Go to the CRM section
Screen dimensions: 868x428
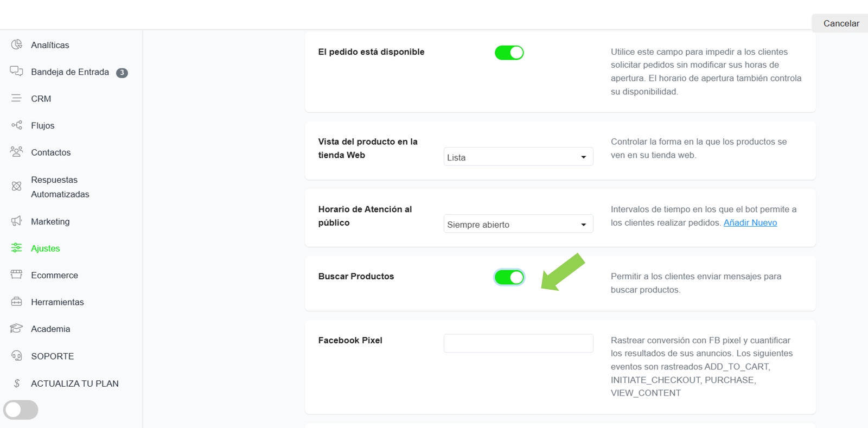tap(41, 99)
